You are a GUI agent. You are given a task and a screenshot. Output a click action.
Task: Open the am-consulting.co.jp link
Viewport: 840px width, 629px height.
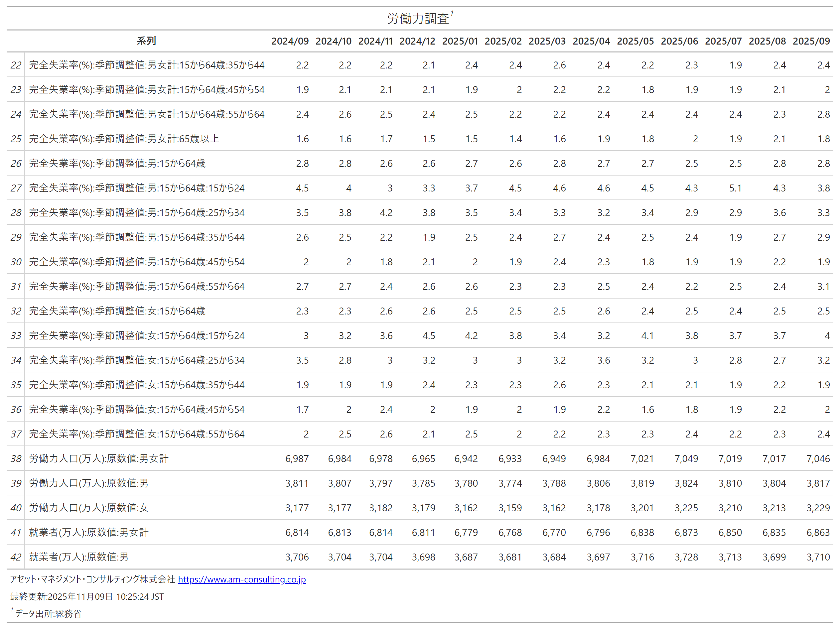tap(241, 579)
